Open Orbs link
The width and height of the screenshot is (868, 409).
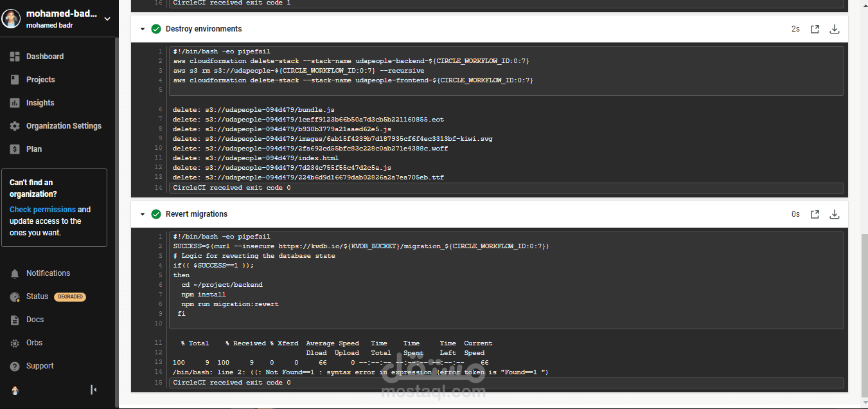point(35,343)
